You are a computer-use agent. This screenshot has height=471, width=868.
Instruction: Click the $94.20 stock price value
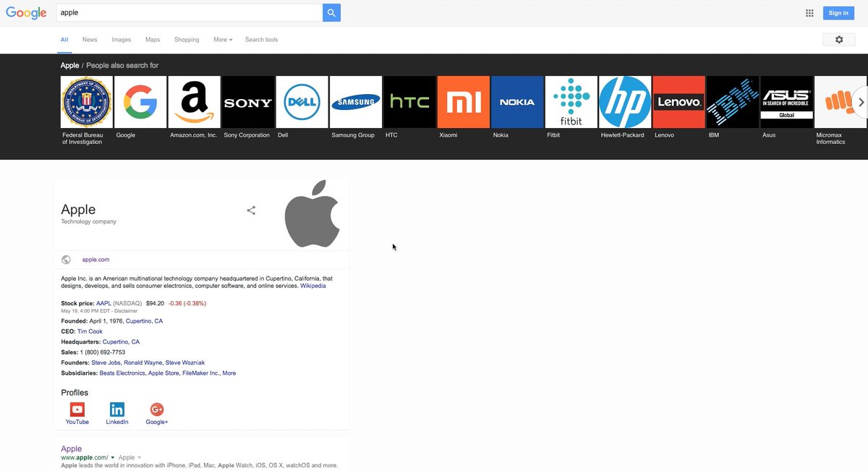[155, 303]
